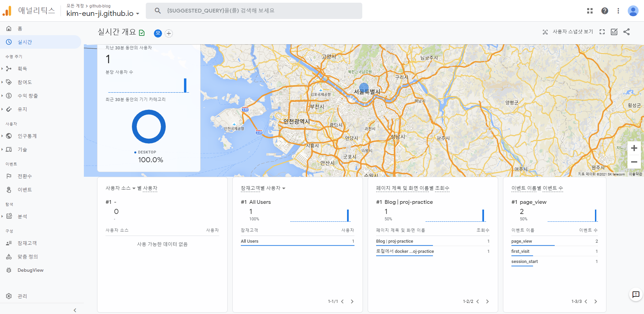Click the events touch icon
The height and width of the screenshot is (314, 644).
pyautogui.click(x=9, y=190)
